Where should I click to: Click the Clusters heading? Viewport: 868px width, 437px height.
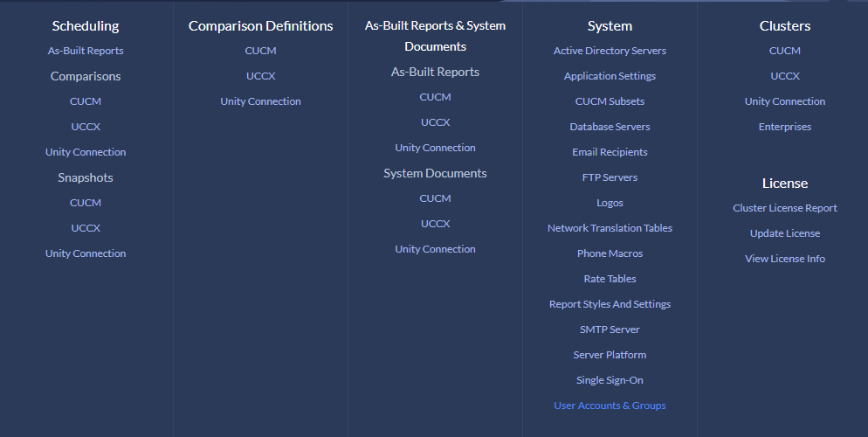pyautogui.click(x=784, y=26)
